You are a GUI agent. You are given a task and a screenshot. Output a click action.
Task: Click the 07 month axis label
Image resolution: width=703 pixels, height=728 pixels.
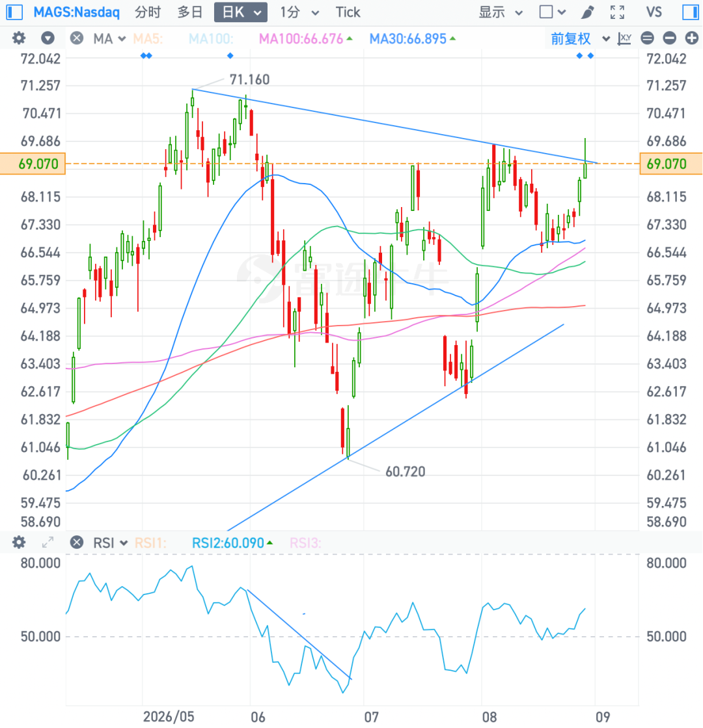click(x=371, y=716)
